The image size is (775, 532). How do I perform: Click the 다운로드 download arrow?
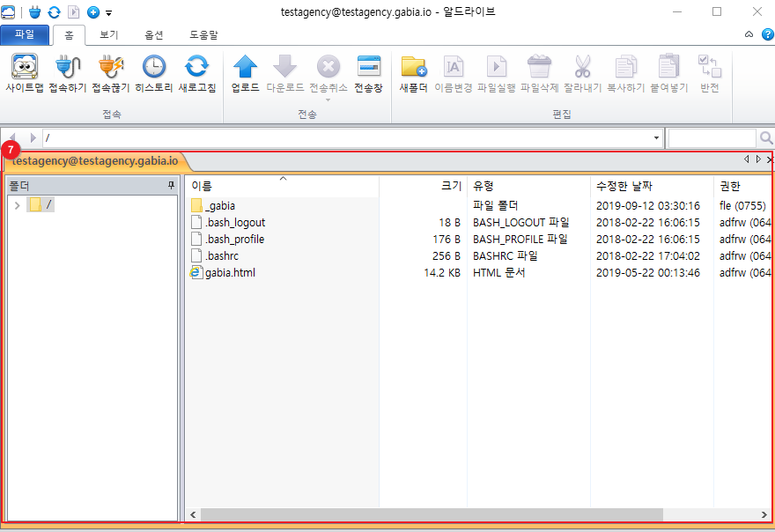(x=285, y=73)
